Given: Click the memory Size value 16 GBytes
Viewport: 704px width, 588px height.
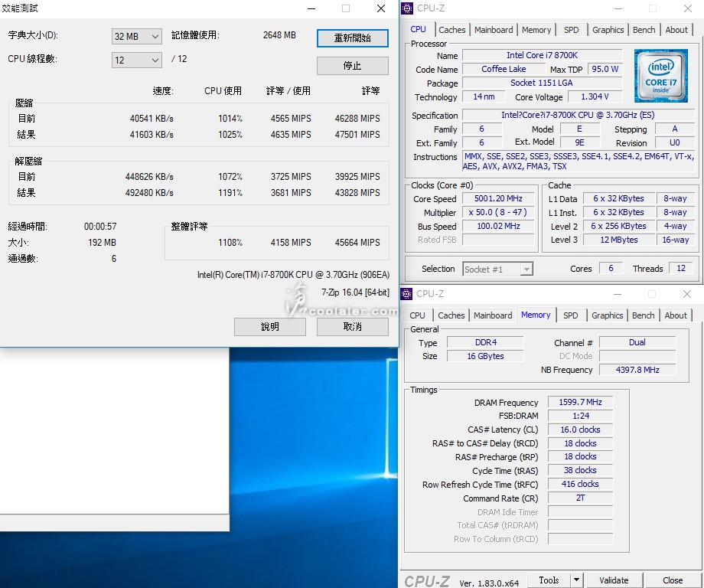Looking at the screenshot, I should [485, 356].
